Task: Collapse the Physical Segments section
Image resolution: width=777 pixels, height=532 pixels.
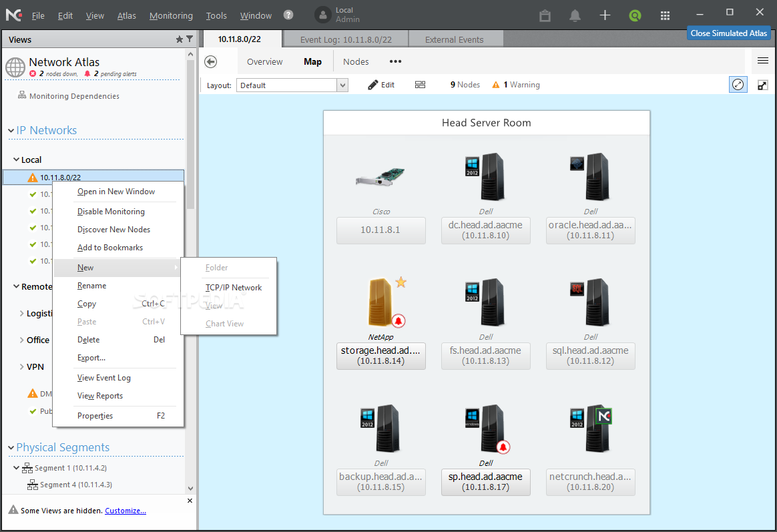Action: pos(11,447)
